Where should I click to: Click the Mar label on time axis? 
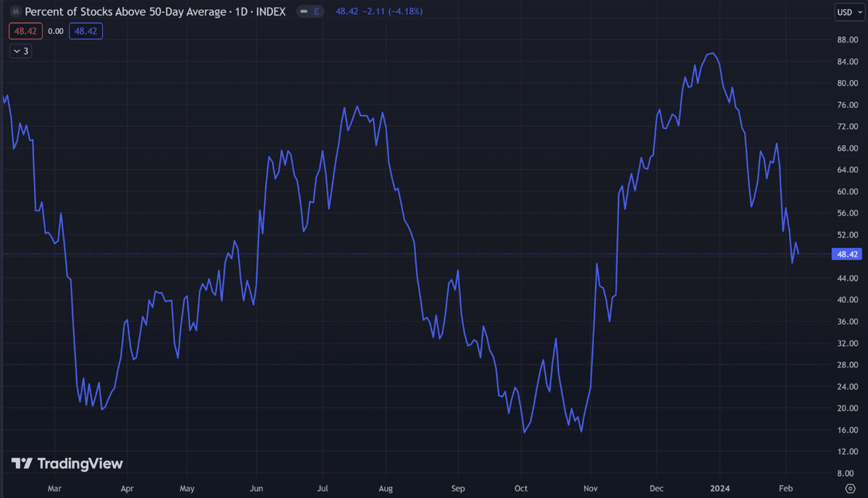pyautogui.click(x=54, y=488)
